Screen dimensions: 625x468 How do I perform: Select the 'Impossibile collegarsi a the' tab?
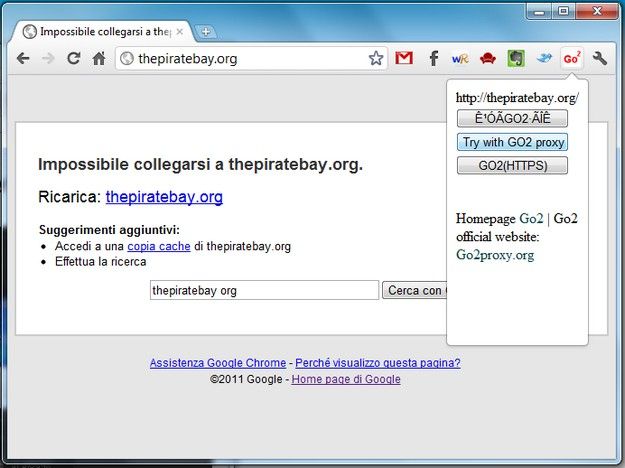102,31
